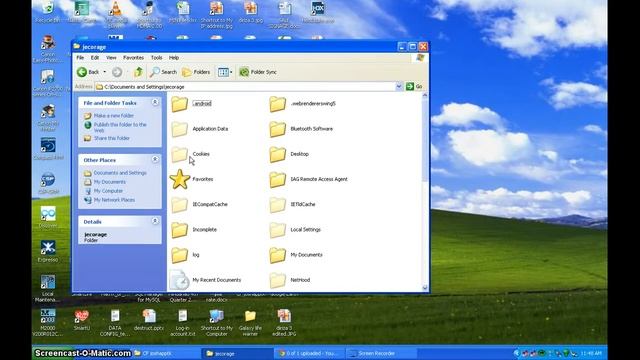
Task: Expand hidden system tray icons arrow
Action: (x=516, y=353)
